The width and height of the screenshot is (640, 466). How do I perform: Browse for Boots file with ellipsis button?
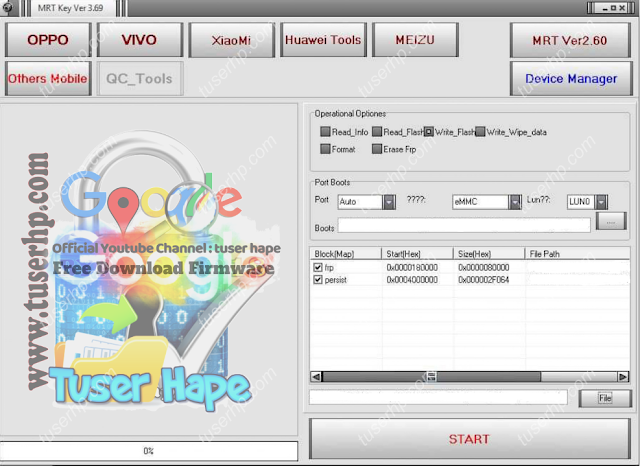coord(611,221)
